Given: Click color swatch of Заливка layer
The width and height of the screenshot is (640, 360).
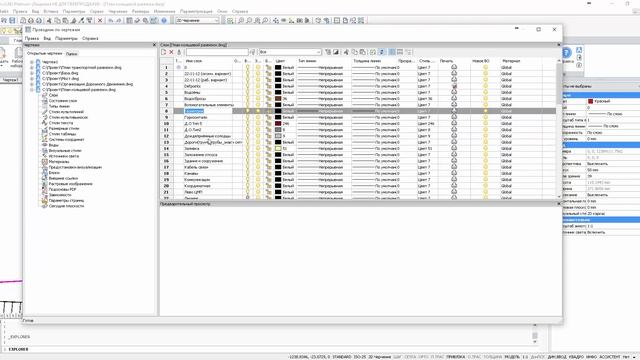Looking at the screenshot, I should click(278, 149).
